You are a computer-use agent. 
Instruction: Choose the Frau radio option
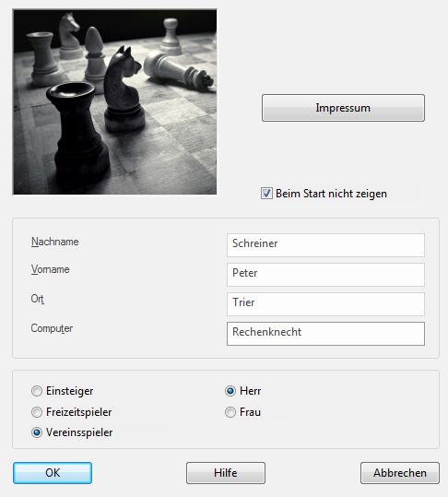(230, 412)
